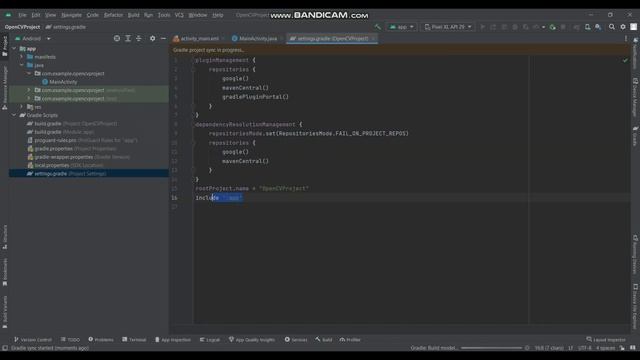Click the Search Everywhere magnifier icon

(x=612, y=27)
